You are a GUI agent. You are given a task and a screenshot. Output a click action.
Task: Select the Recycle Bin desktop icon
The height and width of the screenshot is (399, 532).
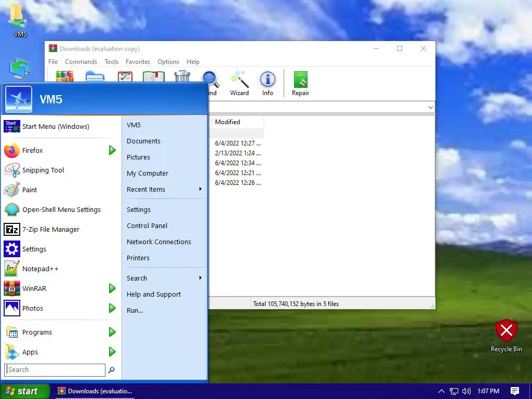[506, 336]
